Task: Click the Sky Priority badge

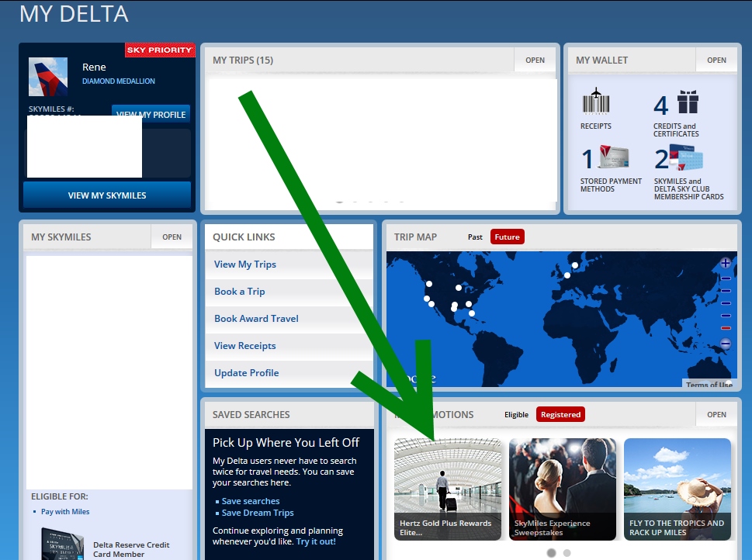Action: 159,50
